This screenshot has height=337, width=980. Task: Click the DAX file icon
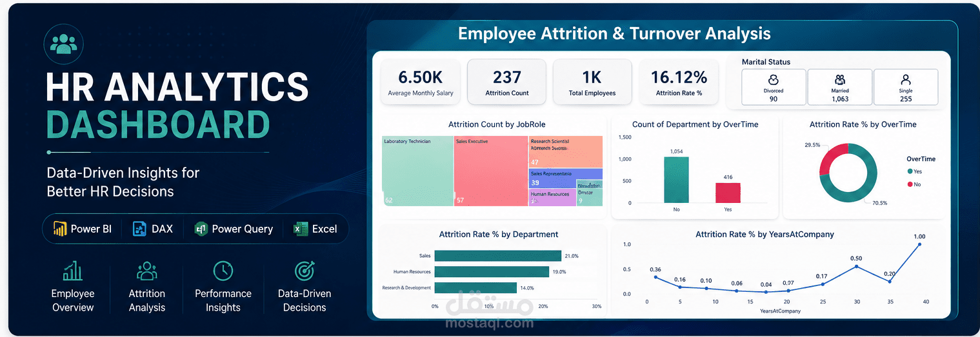point(139,229)
